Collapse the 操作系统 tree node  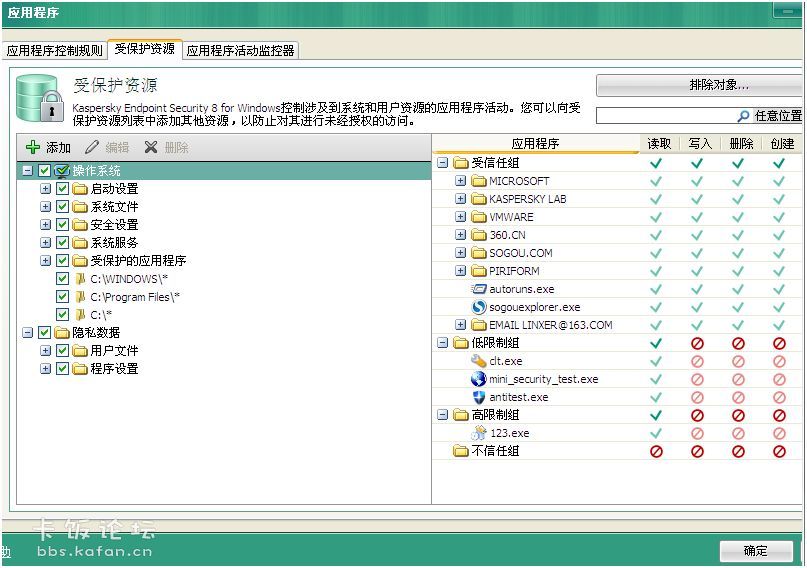pos(28,171)
